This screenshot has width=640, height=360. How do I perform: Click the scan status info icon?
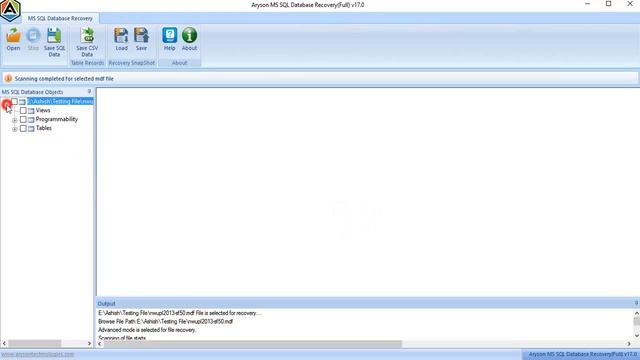coord(8,78)
